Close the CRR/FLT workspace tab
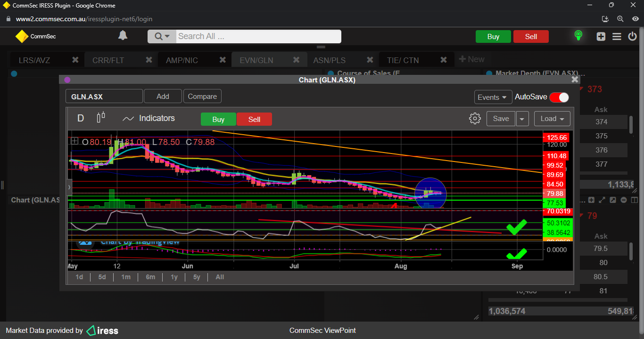 (x=149, y=60)
